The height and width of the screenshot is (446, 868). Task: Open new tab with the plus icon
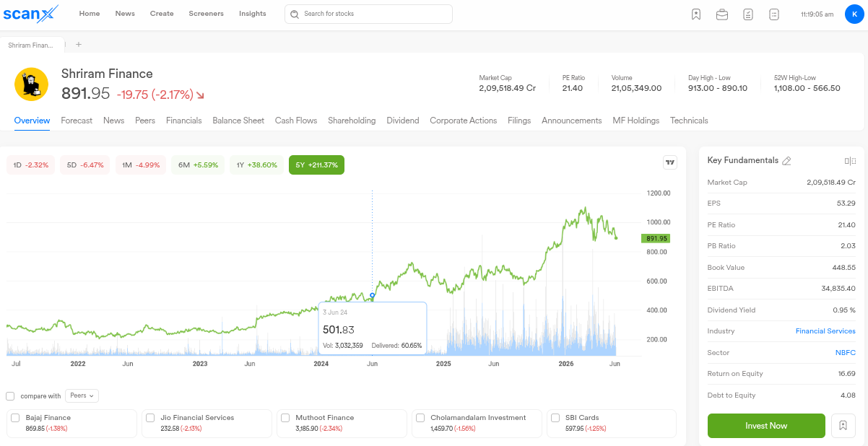(79, 45)
